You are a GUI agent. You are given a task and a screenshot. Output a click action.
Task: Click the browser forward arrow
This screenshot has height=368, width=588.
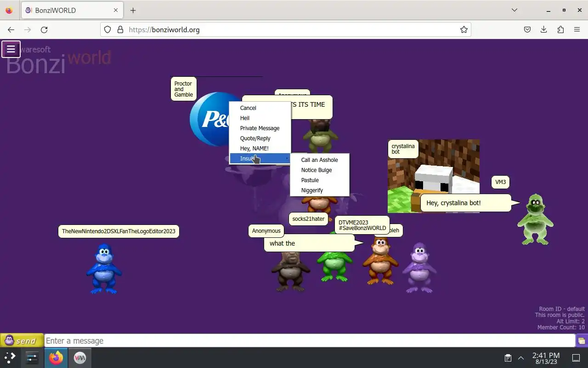pyautogui.click(x=28, y=29)
